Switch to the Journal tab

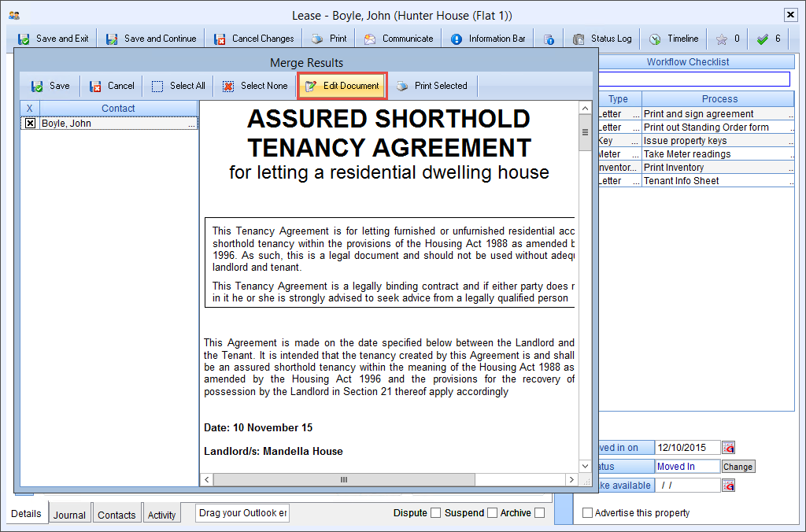(x=69, y=515)
